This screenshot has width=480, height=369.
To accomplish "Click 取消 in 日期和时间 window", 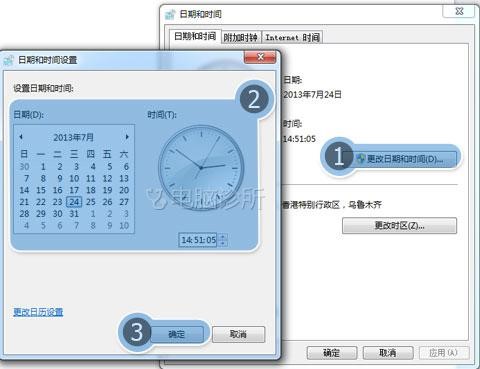I will [x=388, y=353].
